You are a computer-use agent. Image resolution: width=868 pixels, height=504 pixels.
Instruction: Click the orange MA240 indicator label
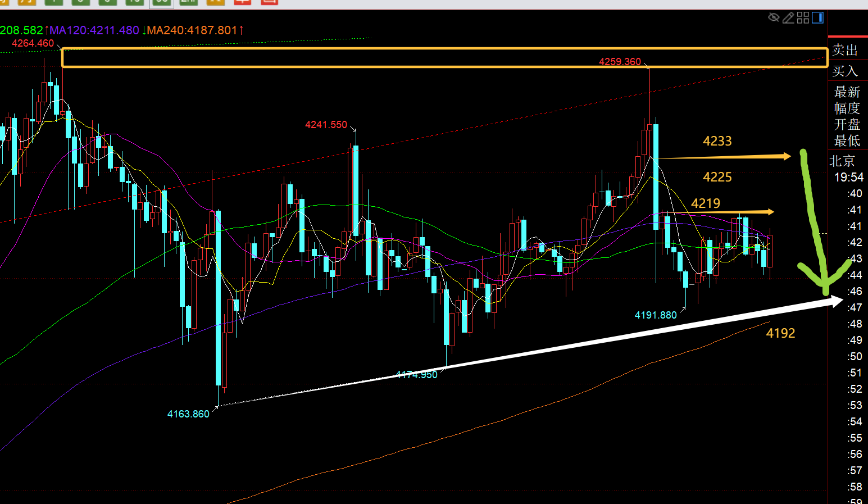click(192, 30)
